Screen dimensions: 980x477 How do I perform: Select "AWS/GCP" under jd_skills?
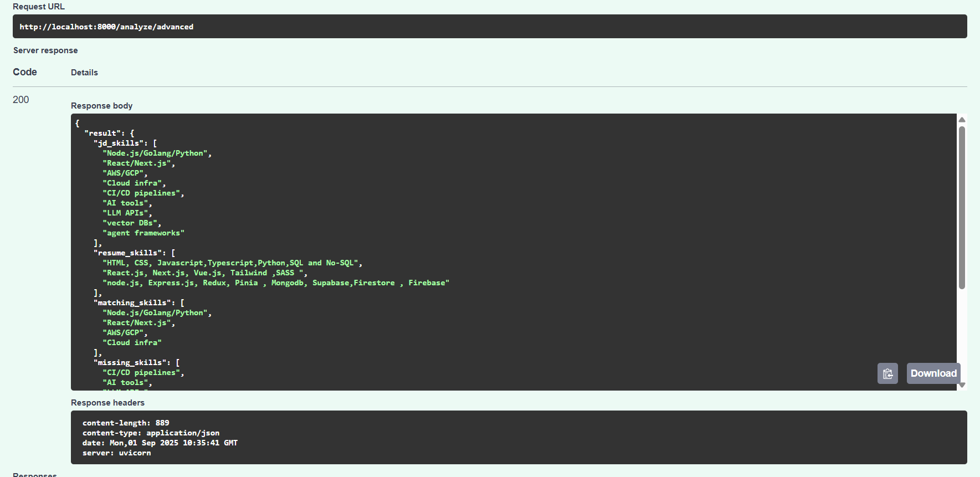[x=123, y=173]
